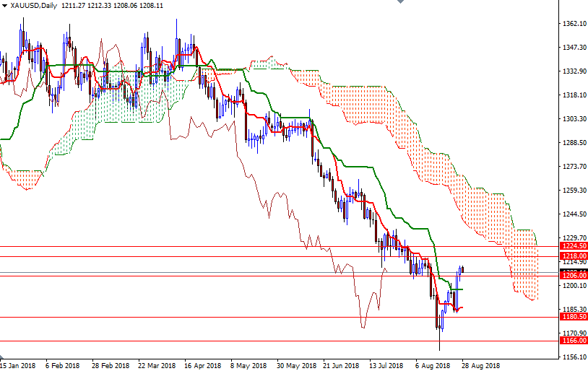Click the 1288.50 price axis value

tap(573, 143)
